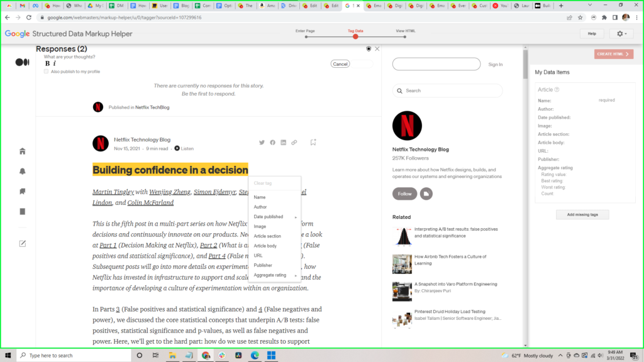Save story with bookmark-plus icon

[313, 143]
